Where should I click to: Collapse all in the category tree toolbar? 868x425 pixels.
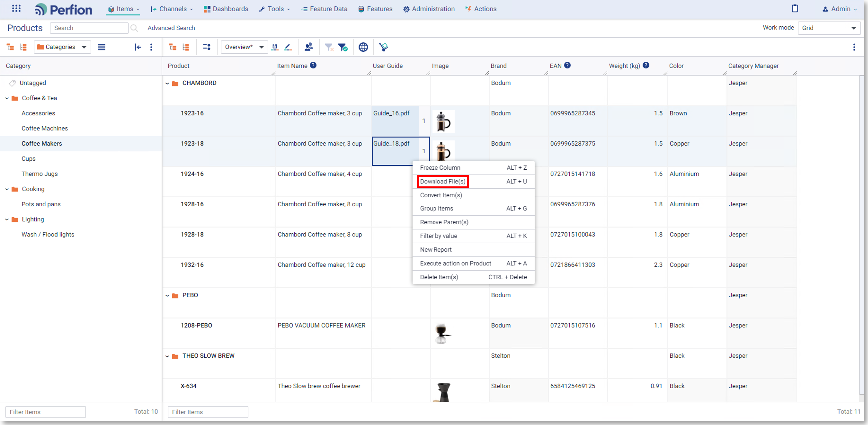[x=10, y=47]
